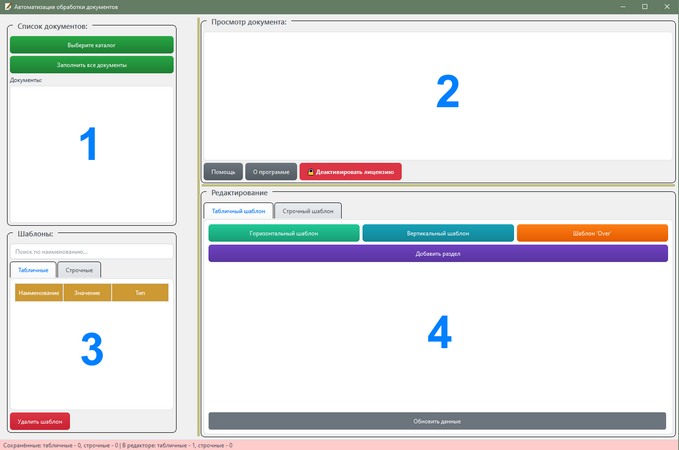Click the purple Добавить раздел button
This screenshot has height=450, width=679.
[x=438, y=253]
